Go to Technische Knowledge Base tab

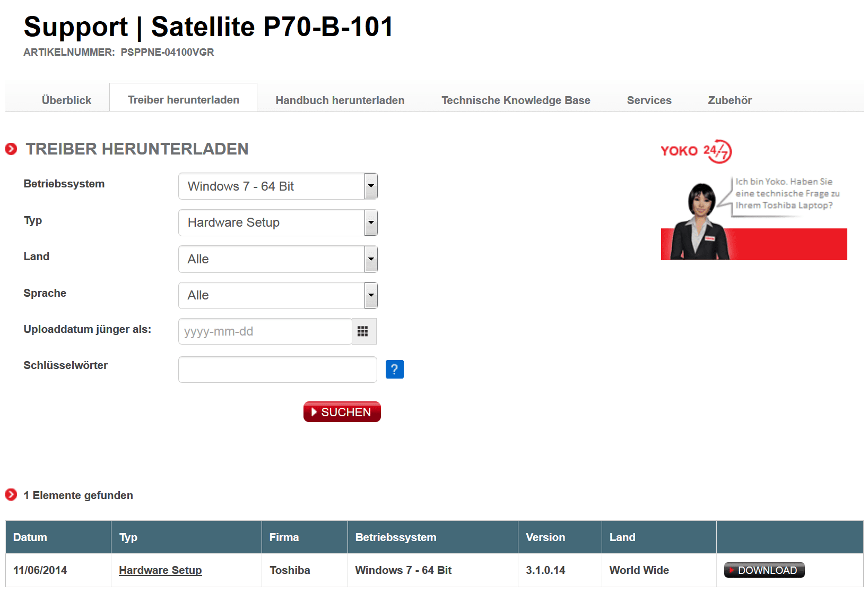(x=516, y=100)
